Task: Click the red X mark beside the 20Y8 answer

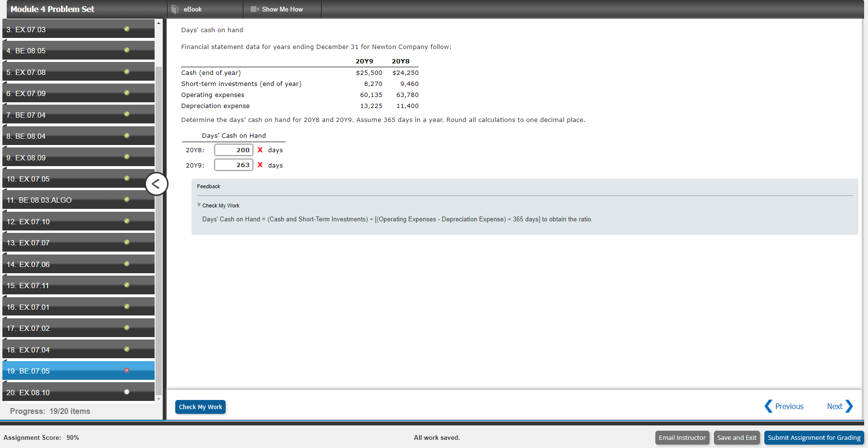Action: pos(260,150)
